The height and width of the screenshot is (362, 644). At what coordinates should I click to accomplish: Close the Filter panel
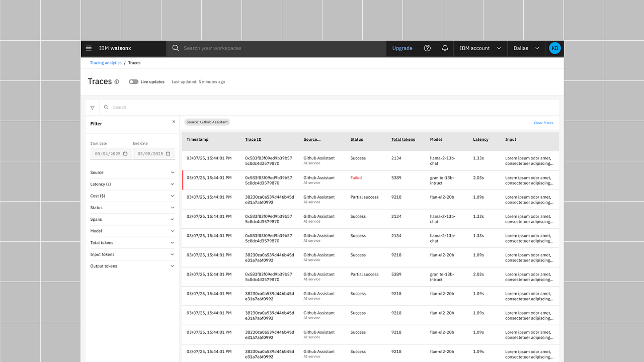(174, 122)
